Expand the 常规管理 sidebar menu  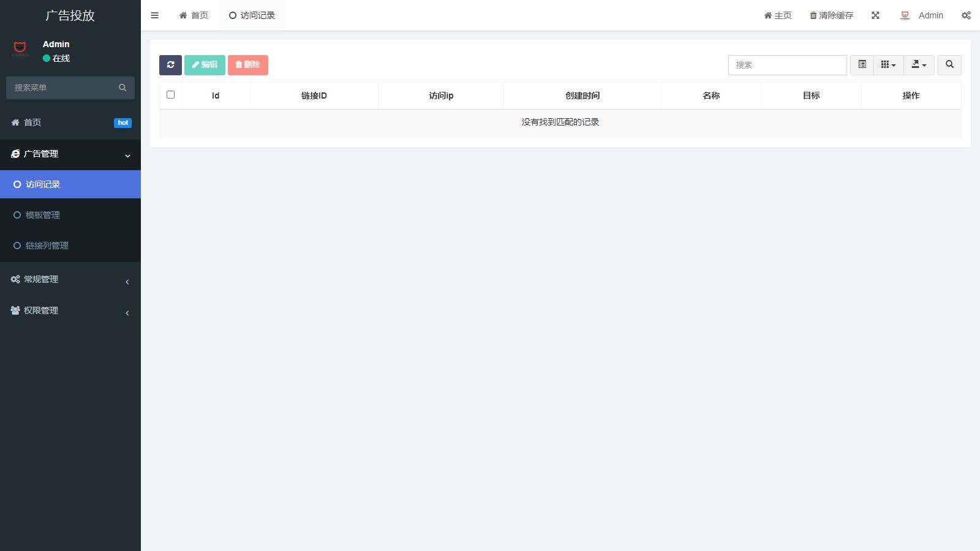pos(70,279)
